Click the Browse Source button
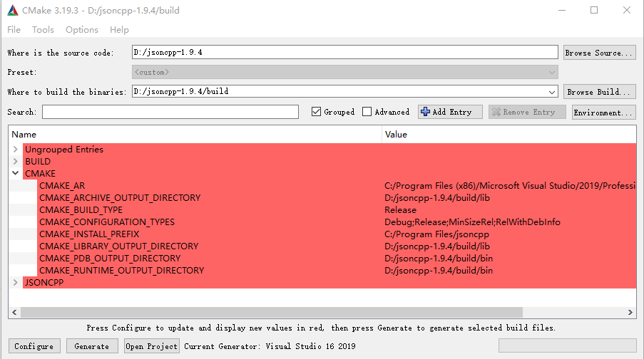The width and height of the screenshot is (644, 359). [598, 53]
